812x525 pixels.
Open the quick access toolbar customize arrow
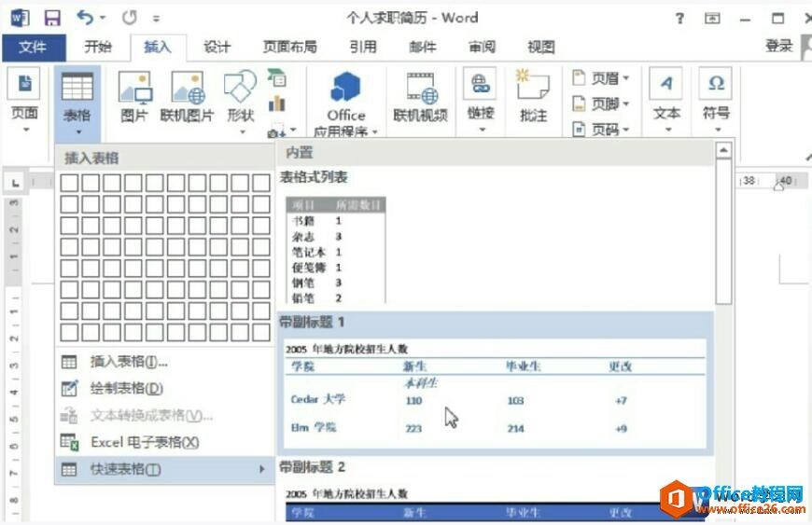[157, 19]
